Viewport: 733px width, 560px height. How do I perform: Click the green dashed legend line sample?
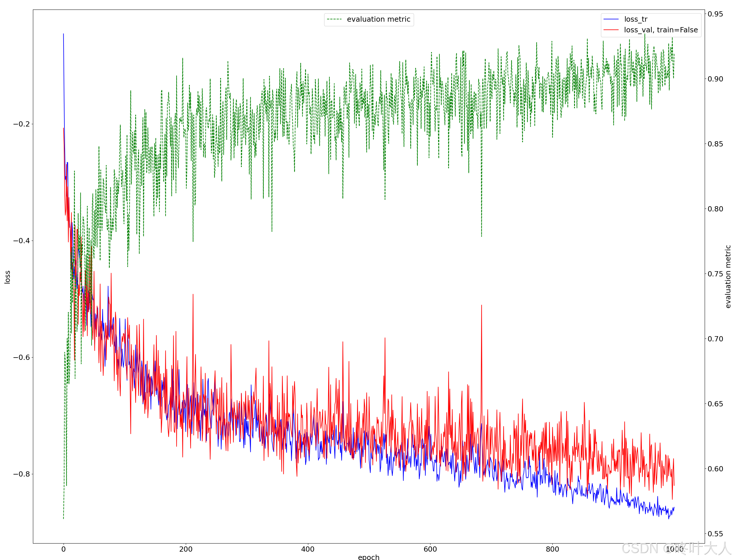(x=334, y=19)
